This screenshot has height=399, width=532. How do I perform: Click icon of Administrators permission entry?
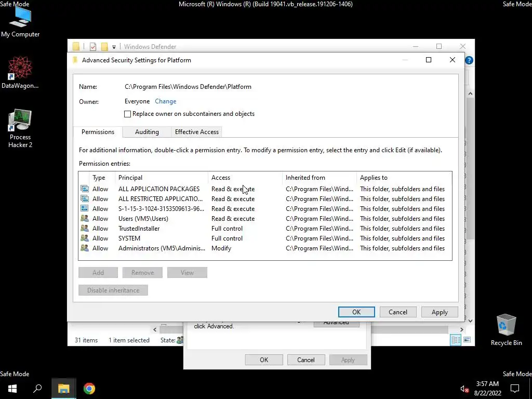85,248
